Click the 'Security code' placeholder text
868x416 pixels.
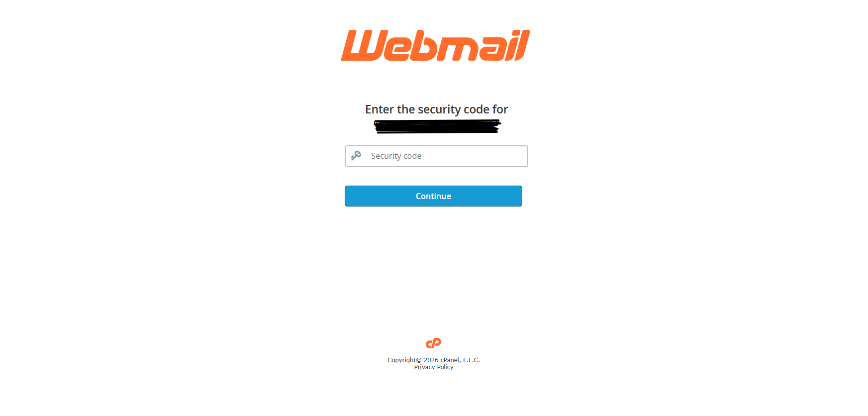coord(396,156)
